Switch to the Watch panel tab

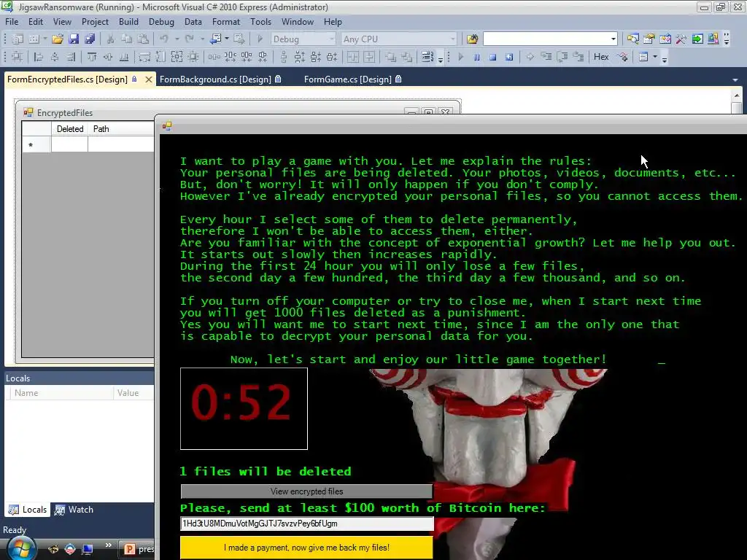click(74, 510)
